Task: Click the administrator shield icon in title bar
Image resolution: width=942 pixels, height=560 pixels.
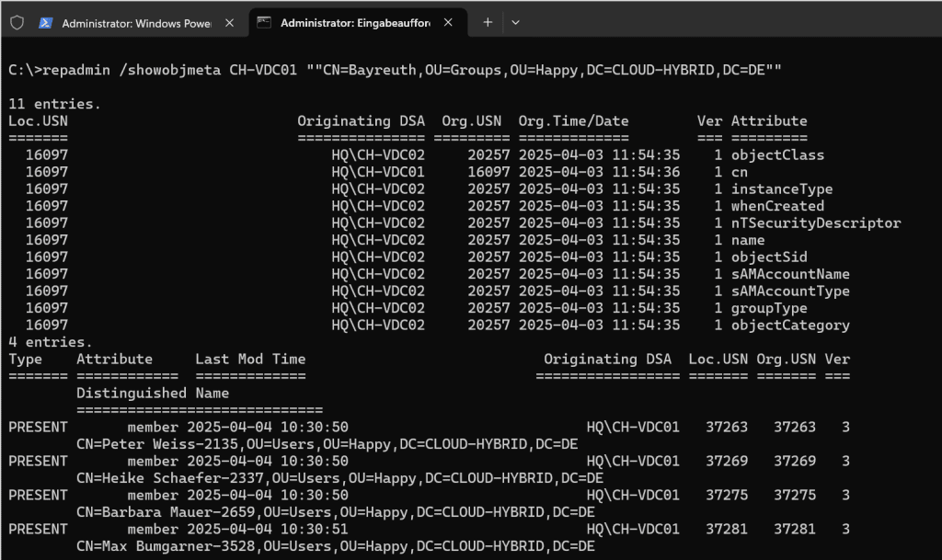Action: [x=17, y=23]
